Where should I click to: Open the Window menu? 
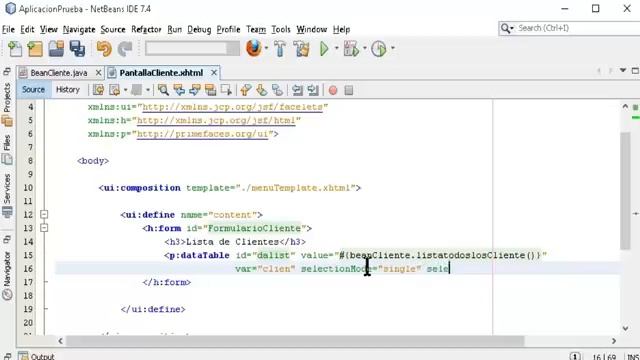(311, 29)
